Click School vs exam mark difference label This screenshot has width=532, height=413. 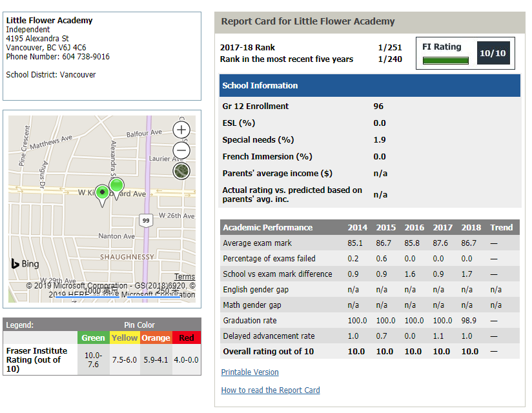tap(277, 274)
